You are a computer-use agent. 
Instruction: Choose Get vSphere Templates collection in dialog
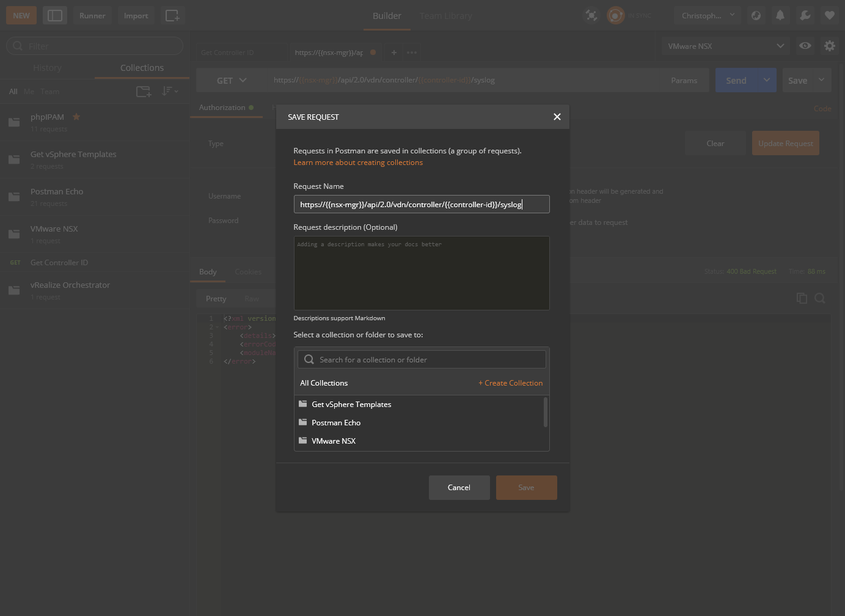[351, 405]
